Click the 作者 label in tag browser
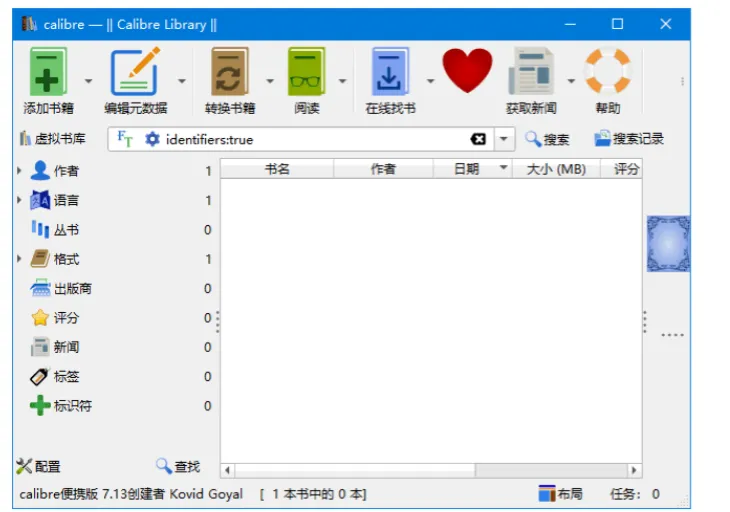 (66, 171)
